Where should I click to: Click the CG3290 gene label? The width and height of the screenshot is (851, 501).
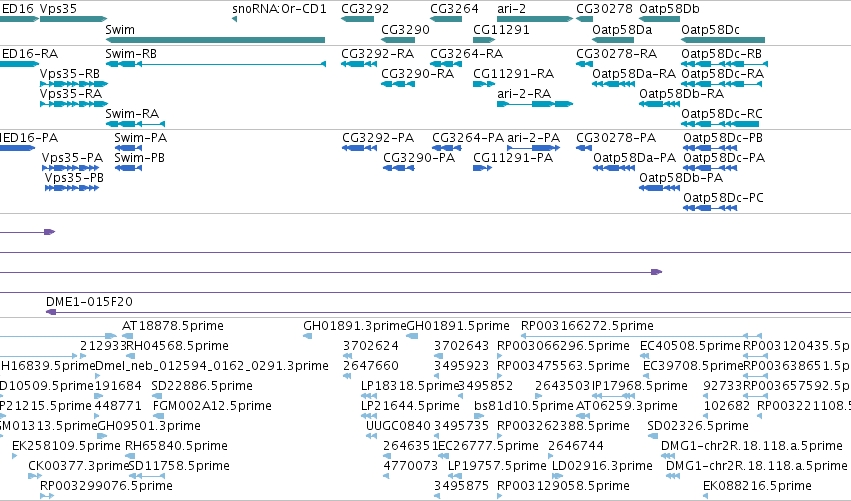click(x=405, y=29)
